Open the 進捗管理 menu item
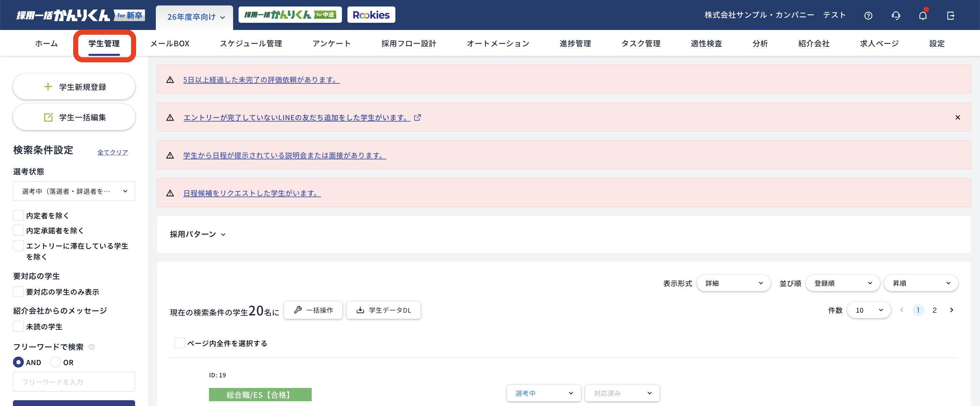 [x=575, y=43]
